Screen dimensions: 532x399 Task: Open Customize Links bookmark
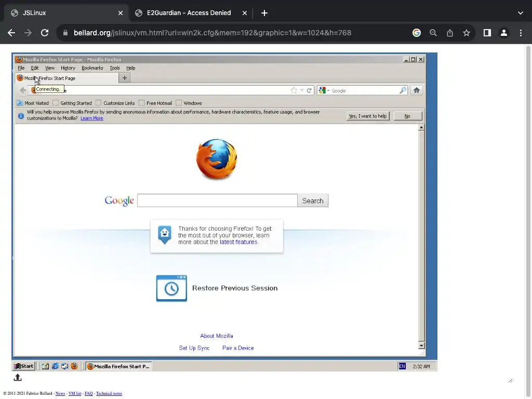(115, 103)
